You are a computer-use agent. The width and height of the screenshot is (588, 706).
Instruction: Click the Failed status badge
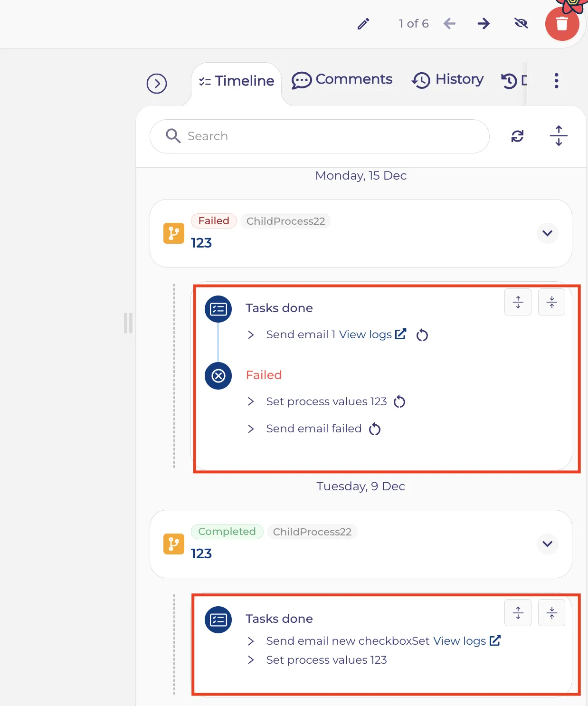pyautogui.click(x=214, y=221)
